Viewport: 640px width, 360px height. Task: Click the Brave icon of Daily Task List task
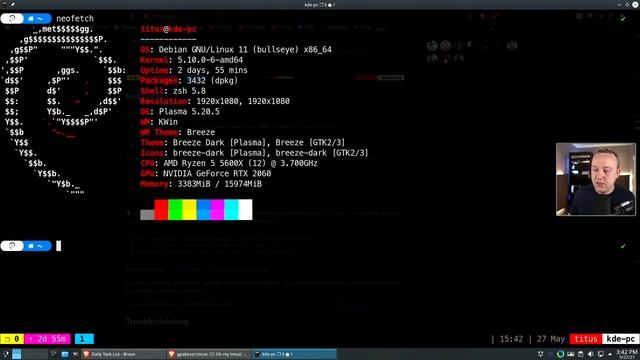pos(86,354)
